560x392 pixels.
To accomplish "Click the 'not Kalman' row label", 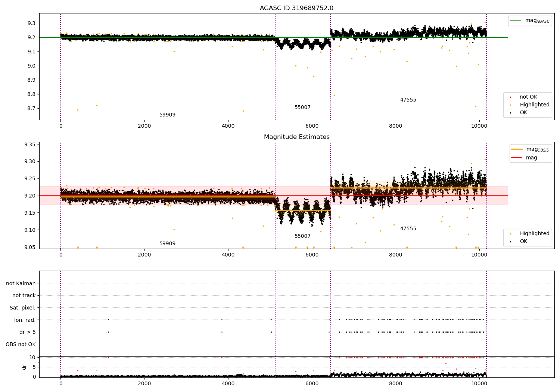I will (21, 284).
